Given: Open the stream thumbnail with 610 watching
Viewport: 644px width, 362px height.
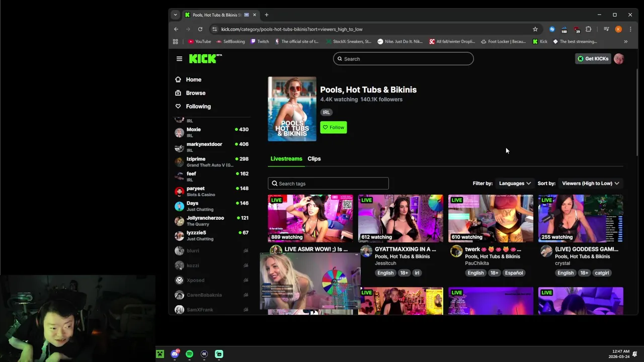Looking at the screenshot, I should click(491, 219).
